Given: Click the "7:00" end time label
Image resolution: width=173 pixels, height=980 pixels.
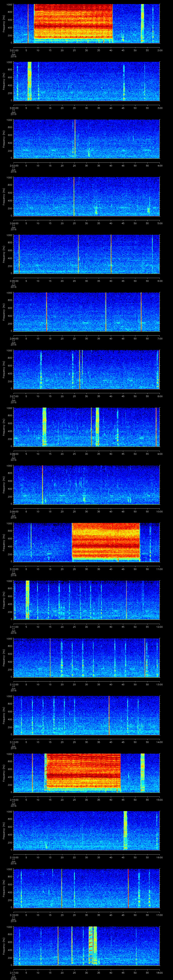Looking at the screenshot, I should [x=160, y=339].
